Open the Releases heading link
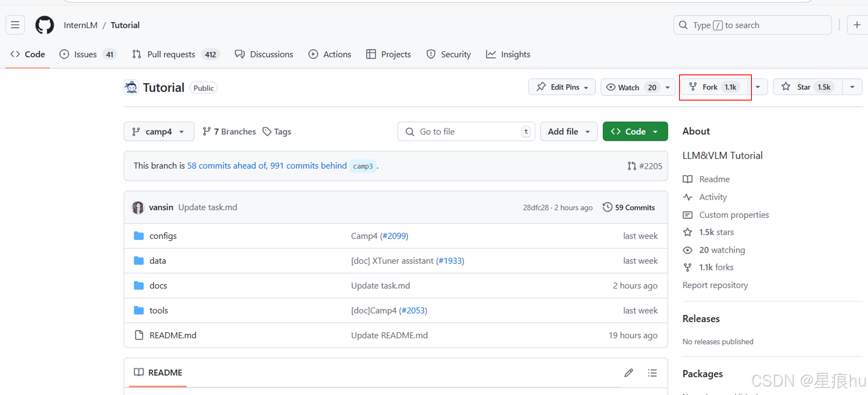 701,318
